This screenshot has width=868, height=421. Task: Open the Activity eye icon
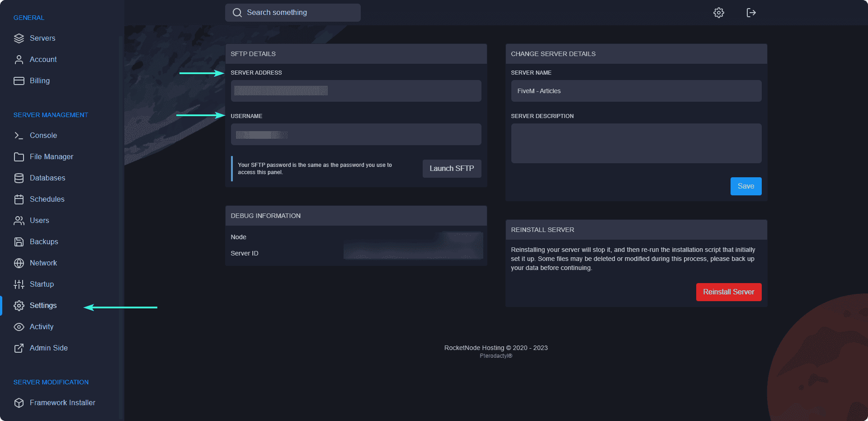click(x=19, y=327)
